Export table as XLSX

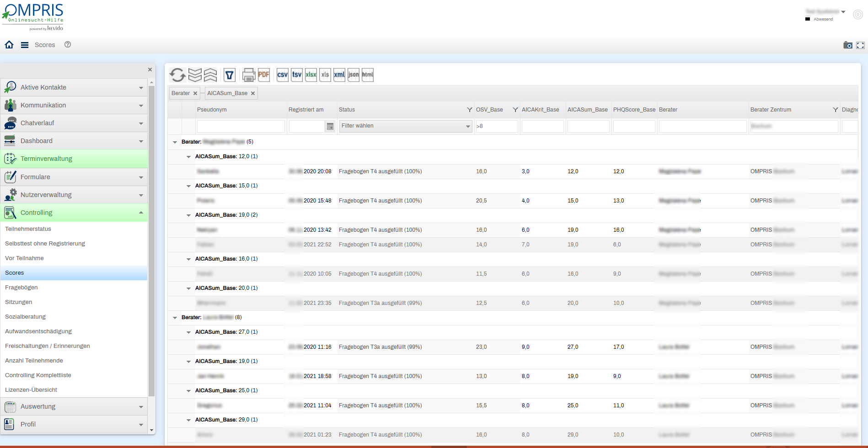(311, 75)
